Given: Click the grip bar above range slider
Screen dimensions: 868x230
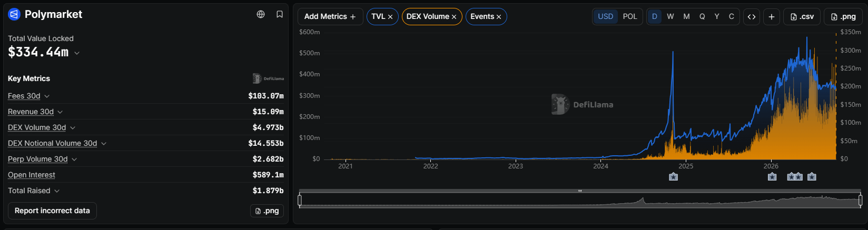Looking at the screenshot, I should 580,191.
